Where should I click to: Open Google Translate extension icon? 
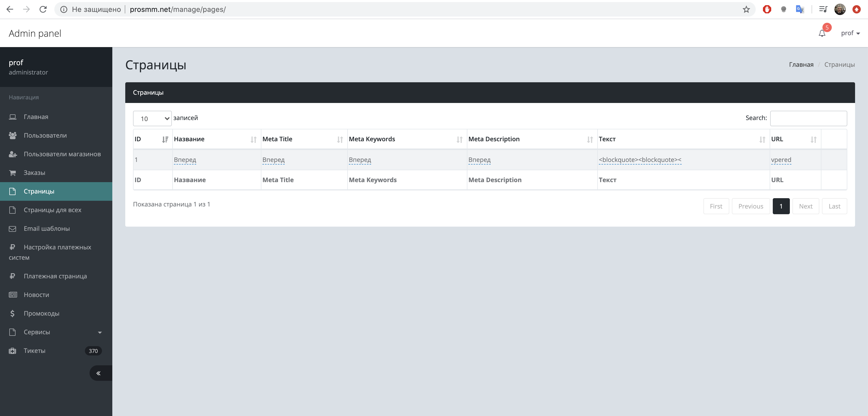pos(800,9)
